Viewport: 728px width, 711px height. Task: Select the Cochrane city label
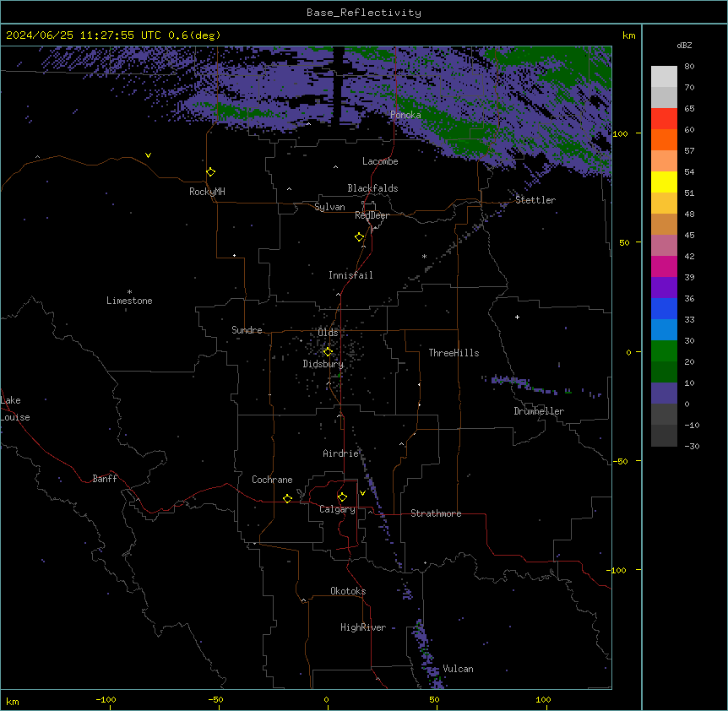272,480
